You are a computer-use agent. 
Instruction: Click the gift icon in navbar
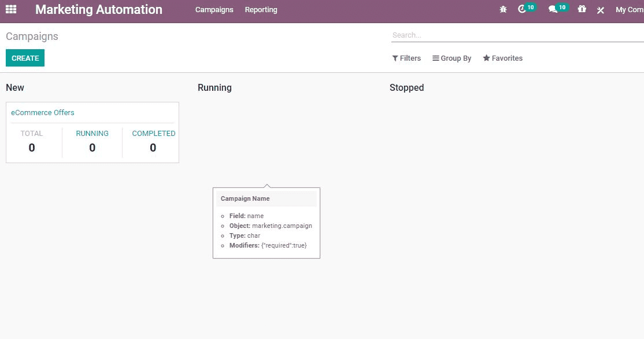[582, 10]
